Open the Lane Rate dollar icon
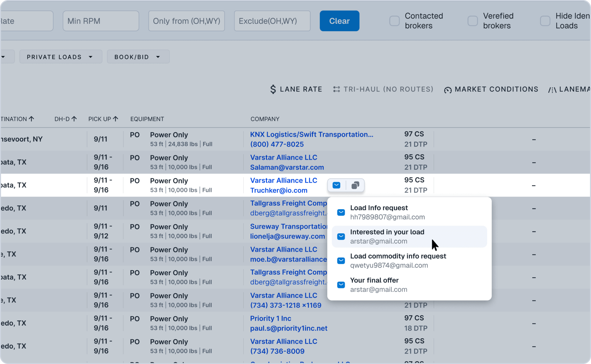Viewport: 591px width, 364px height. [273, 89]
